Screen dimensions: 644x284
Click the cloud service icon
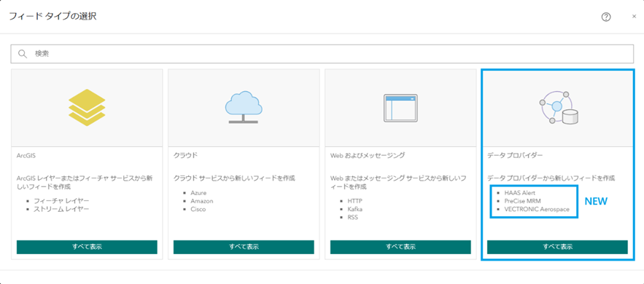(x=244, y=108)
